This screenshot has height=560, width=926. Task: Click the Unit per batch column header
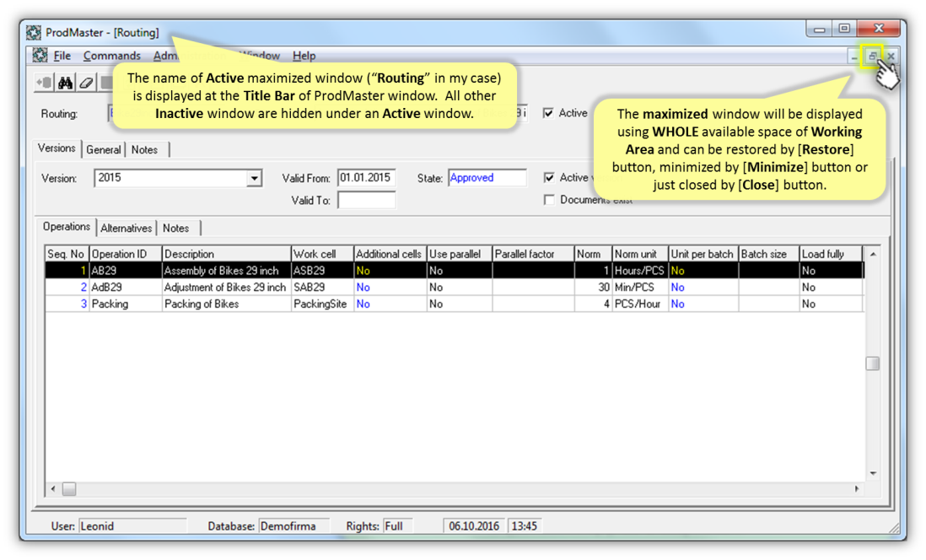[703, 254]
